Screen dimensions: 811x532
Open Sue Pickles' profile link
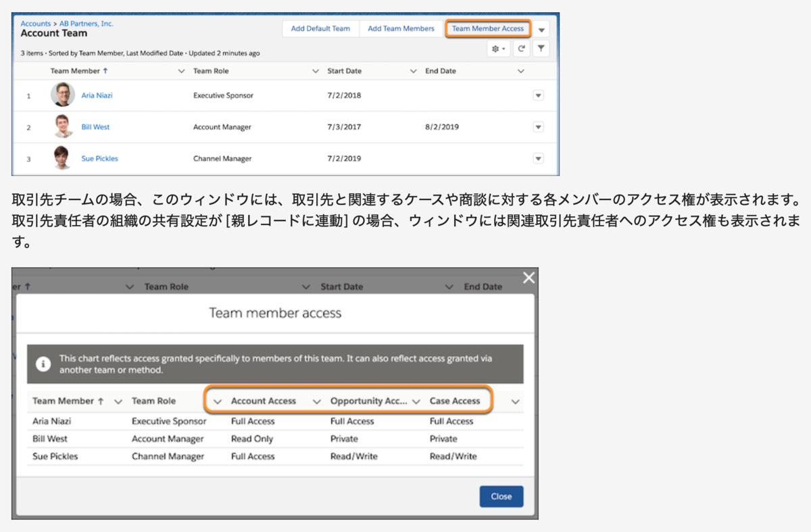click(100, 158)
